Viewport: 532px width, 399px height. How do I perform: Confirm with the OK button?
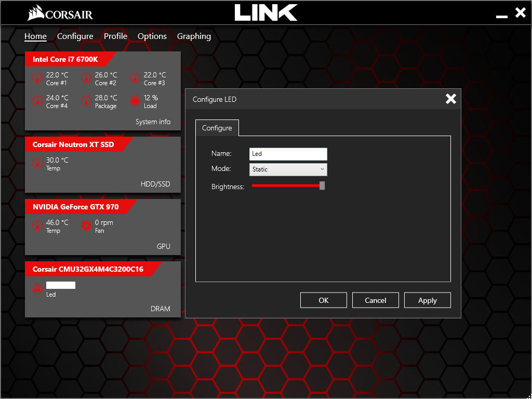[x=324, y=300]
